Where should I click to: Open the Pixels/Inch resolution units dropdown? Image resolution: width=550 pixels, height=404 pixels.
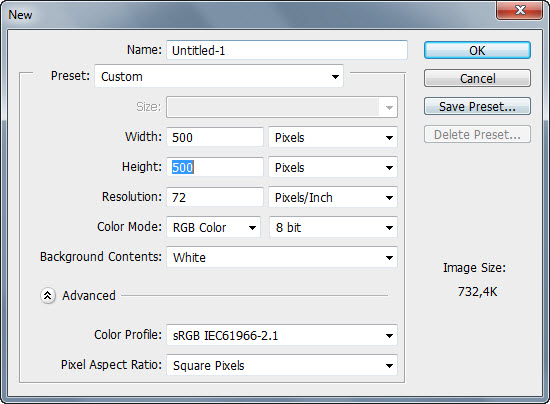tap(333, 197)
